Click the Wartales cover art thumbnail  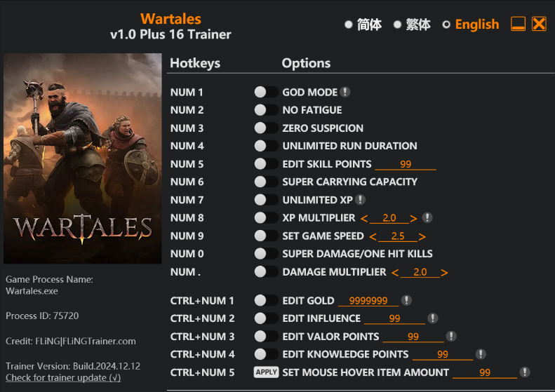point(83,158)
